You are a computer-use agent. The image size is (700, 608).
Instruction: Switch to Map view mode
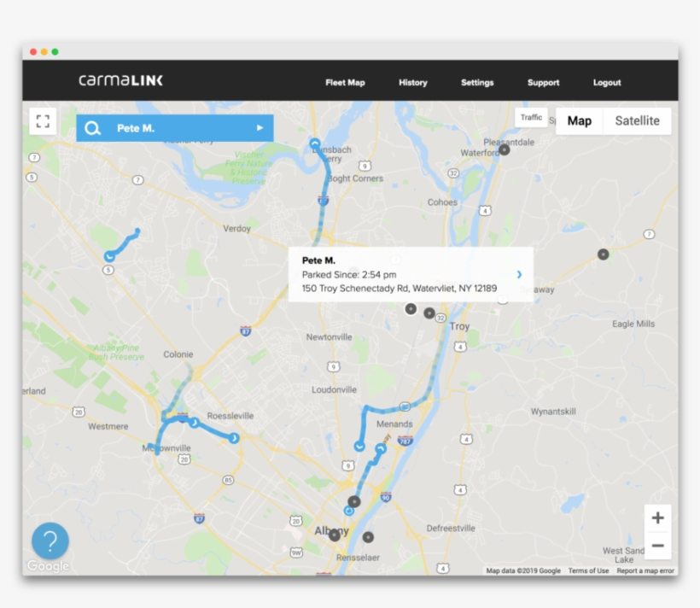click(x=579, y=120)
